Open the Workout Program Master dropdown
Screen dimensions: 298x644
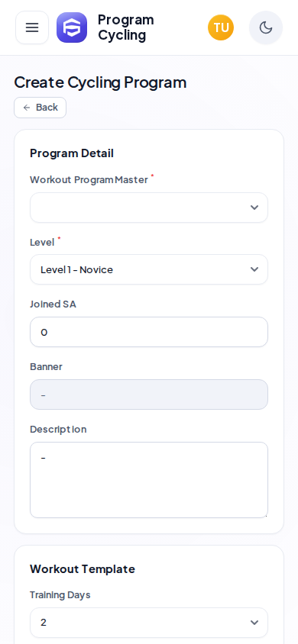[149, 208]
